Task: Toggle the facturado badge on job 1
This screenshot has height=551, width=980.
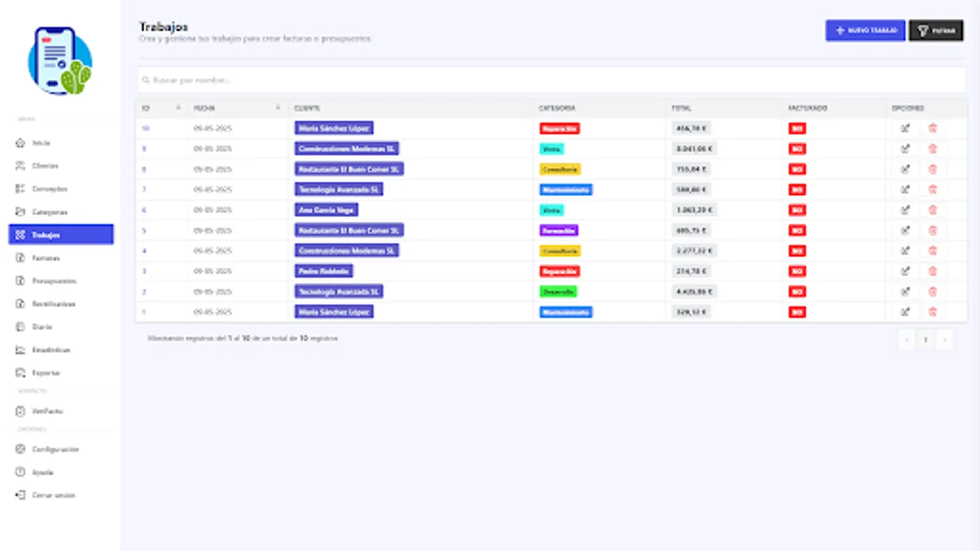Action: 796,312
